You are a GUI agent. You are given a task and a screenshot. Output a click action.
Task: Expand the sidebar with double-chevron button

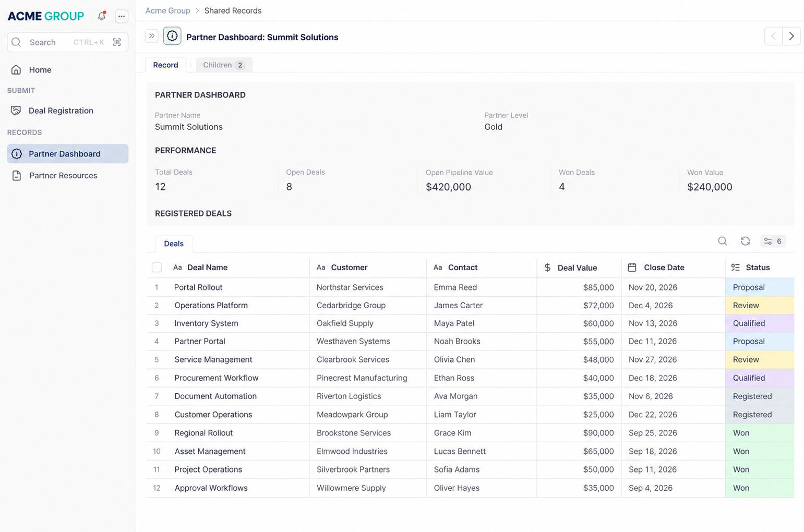click(152, 36)
